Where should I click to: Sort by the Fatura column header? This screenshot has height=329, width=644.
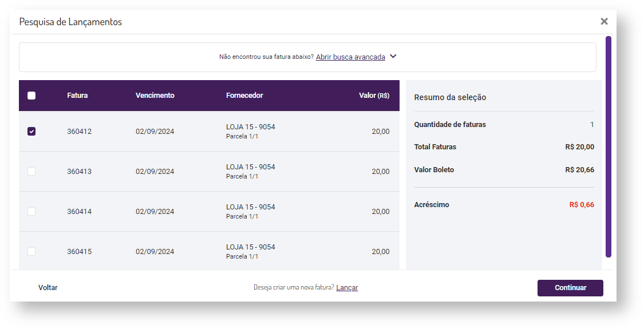(77, 96)
